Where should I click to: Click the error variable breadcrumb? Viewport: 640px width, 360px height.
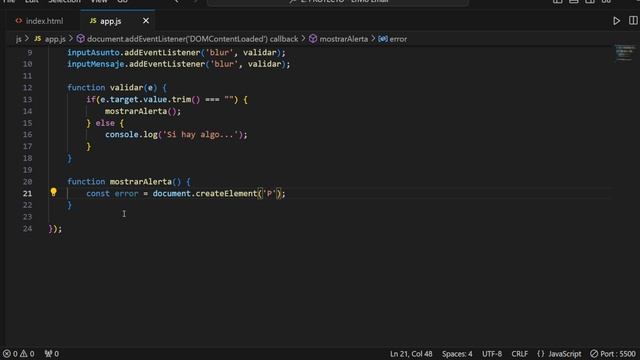tap(393, 39)
